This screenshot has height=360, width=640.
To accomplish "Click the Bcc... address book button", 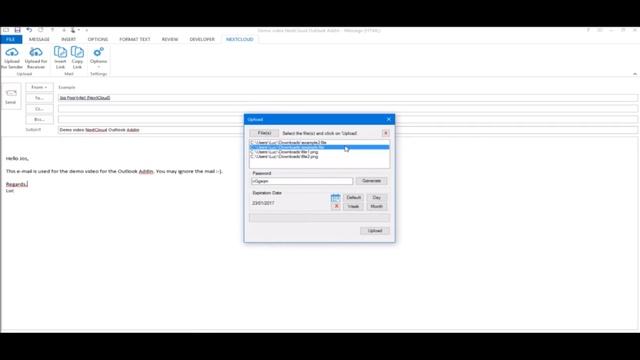I will (x=39, y=120).
